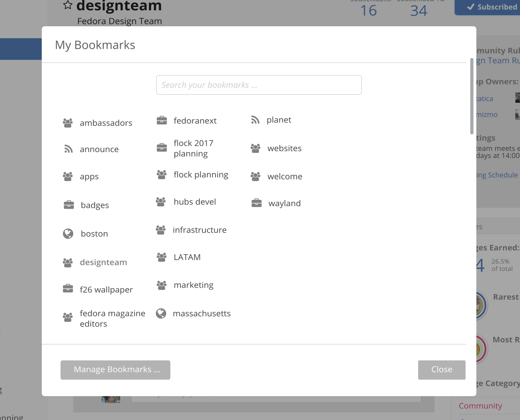This screenshot has width=520, height=420.
Task: Go to the websites bookmark
Action: tap(284, 148)
